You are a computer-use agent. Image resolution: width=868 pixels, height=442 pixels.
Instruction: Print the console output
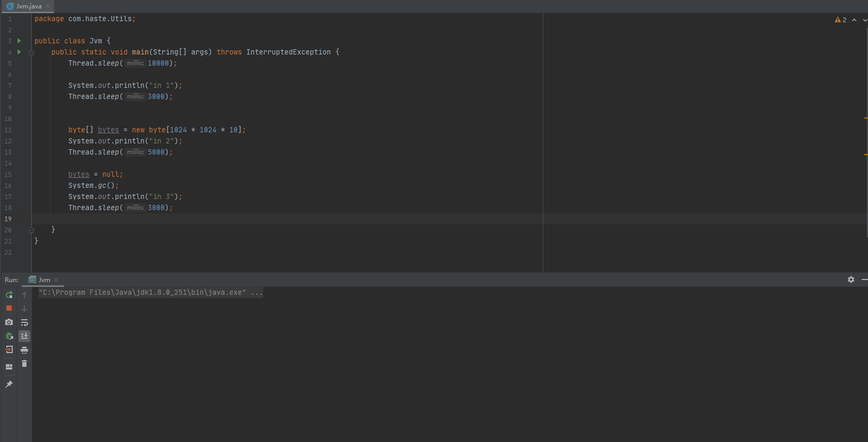pyautogui.click(x=24, y=350)
